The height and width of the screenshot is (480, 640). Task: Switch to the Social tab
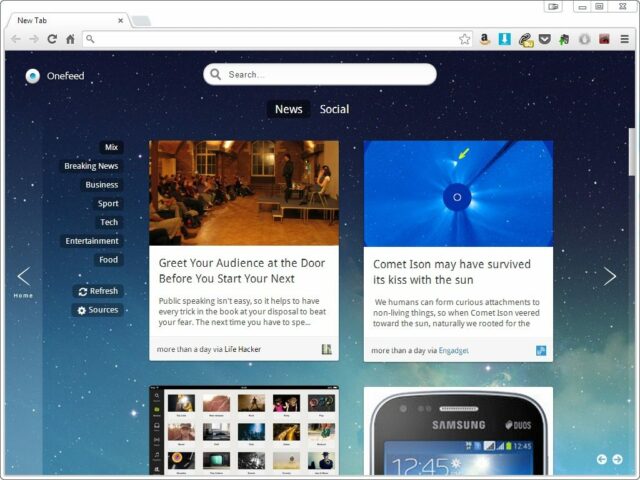coord(334,109)
